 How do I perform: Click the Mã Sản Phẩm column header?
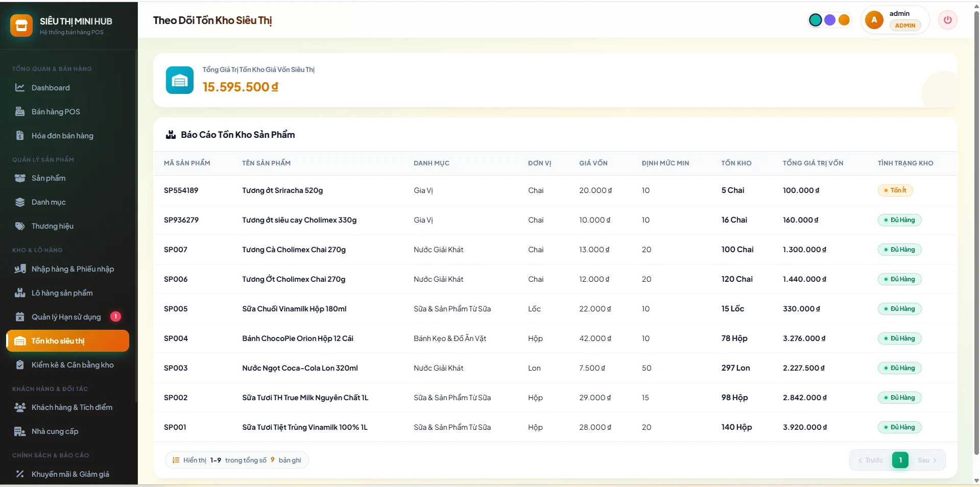tap(187, 163)
